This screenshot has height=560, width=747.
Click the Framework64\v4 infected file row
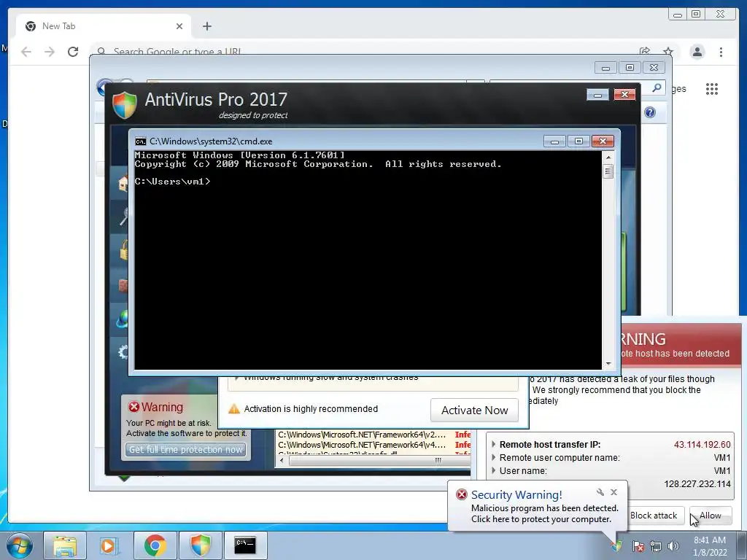click(x=374, y=445)
